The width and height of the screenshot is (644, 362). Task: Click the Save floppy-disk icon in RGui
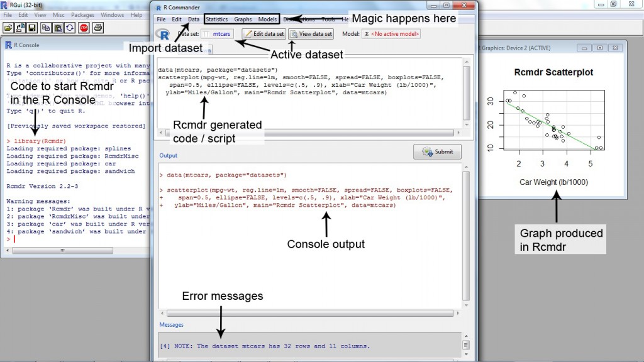pos(32,28)
